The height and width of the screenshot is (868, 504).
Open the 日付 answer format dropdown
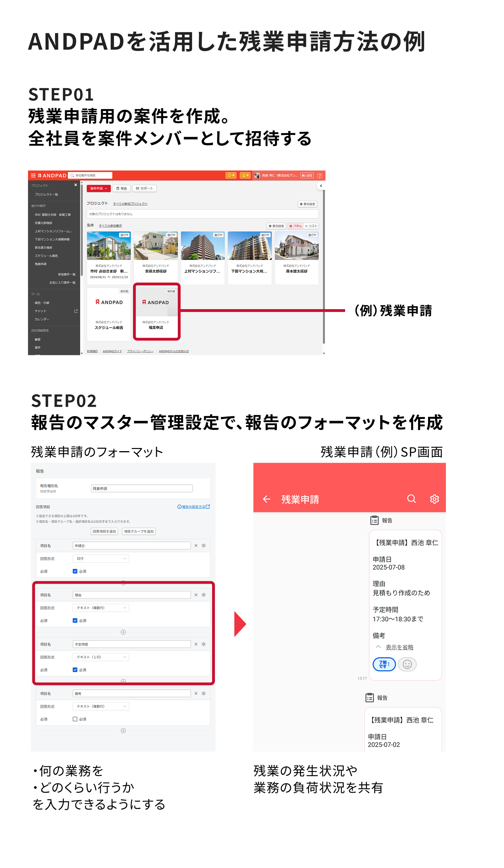[x=101, y=558]
